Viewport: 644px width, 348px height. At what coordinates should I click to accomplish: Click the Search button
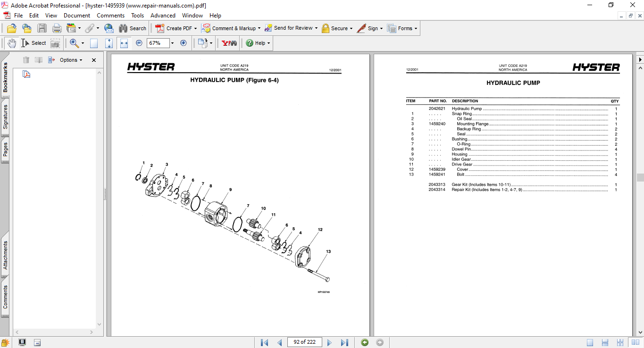tap(133, 28)
